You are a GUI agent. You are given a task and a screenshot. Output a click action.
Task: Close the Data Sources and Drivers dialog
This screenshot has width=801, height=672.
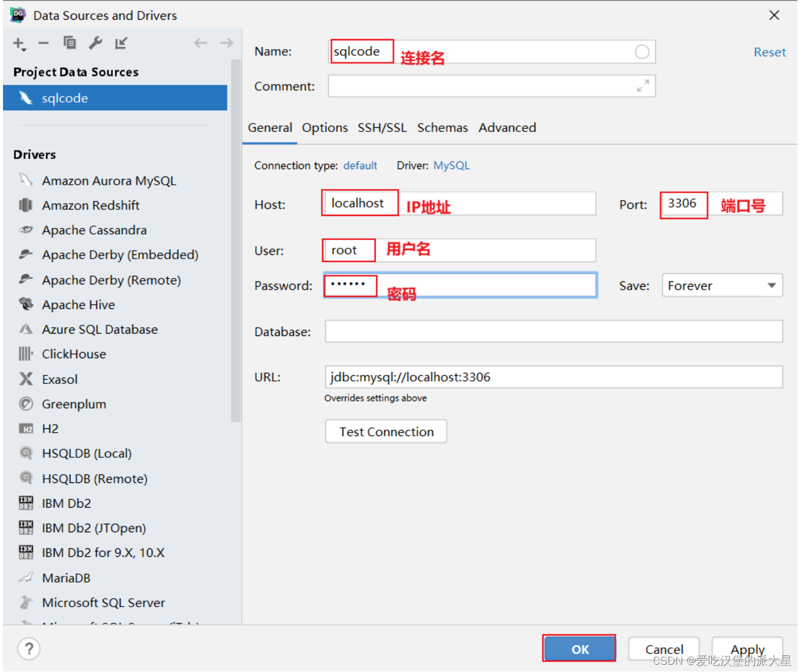(774, 15)
